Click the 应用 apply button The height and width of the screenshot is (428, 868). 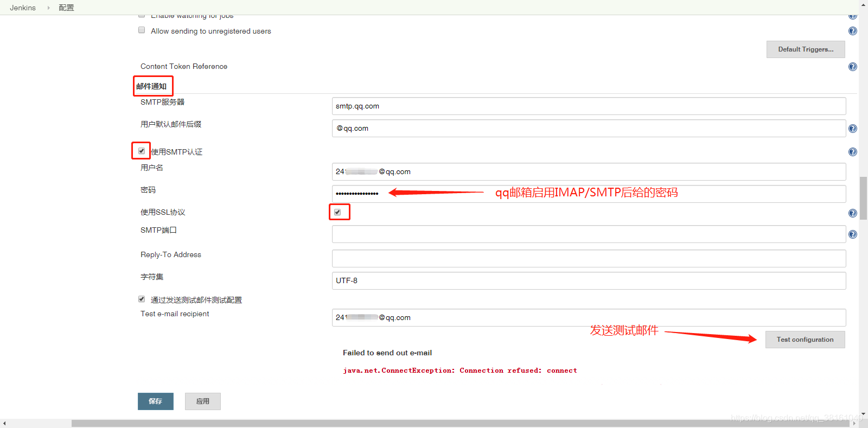(x=203, y=401)
